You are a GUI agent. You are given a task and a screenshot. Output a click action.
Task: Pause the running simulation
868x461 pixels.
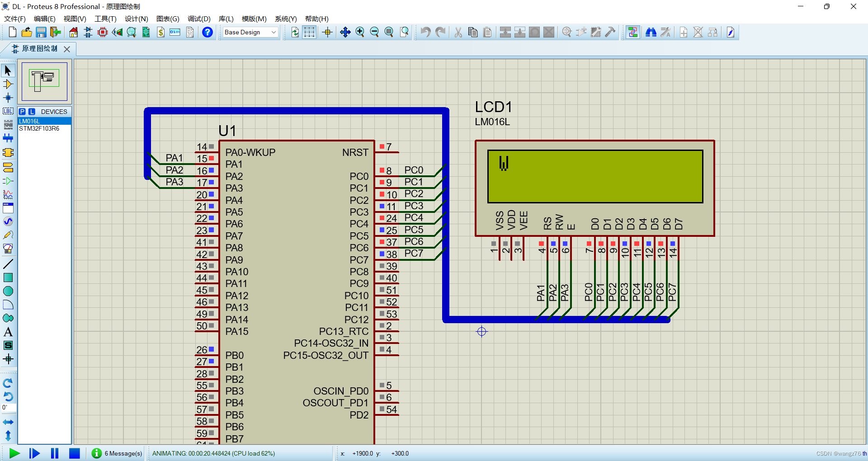(x=55, y=453)
